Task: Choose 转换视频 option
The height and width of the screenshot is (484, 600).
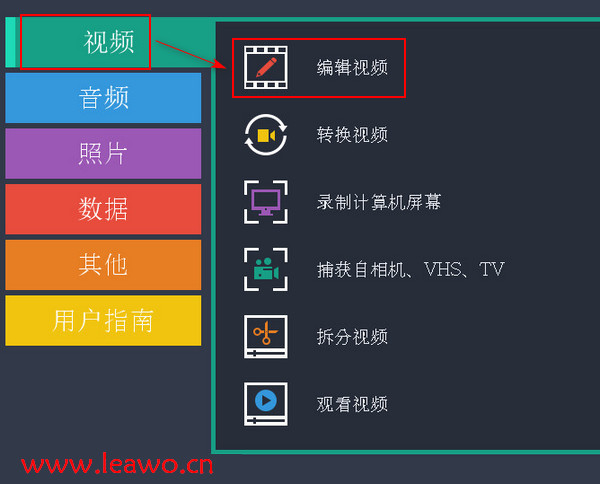Action: (352, 135)
